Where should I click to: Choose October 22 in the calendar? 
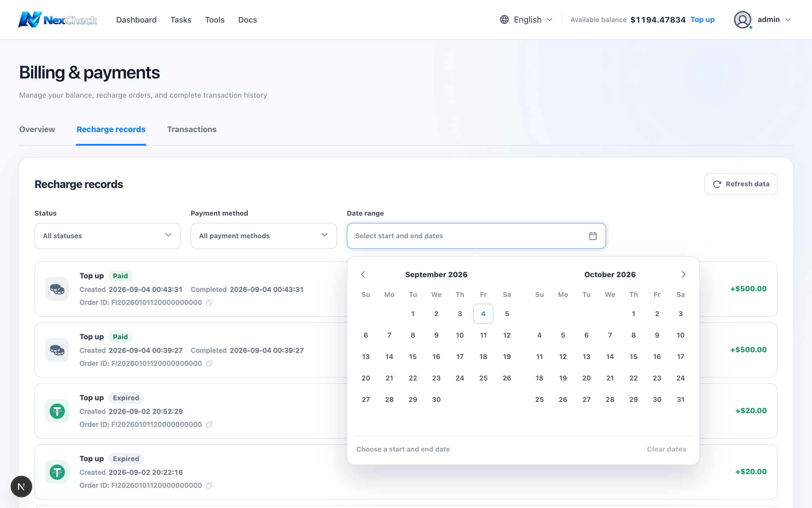pos(634,378)
